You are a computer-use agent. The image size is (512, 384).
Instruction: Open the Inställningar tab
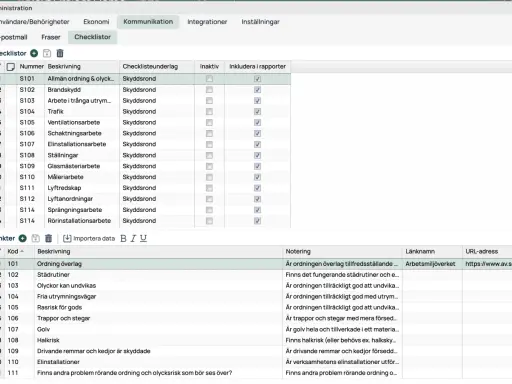click(260, 22)
